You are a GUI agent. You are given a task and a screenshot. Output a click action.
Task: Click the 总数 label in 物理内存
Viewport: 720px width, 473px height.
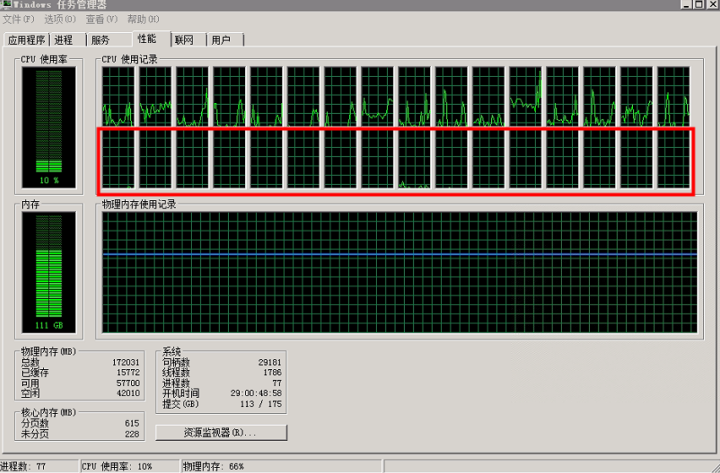click(30, 362)
